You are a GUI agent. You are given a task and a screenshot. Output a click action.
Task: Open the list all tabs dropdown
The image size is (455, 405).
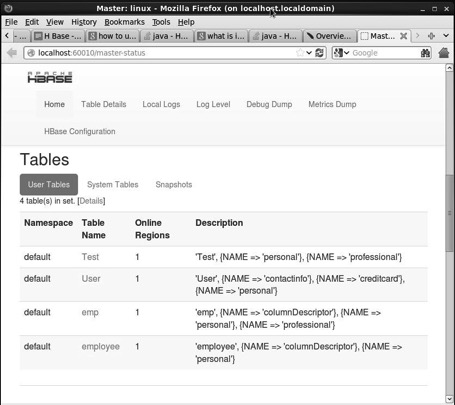[x=446, y=35]
